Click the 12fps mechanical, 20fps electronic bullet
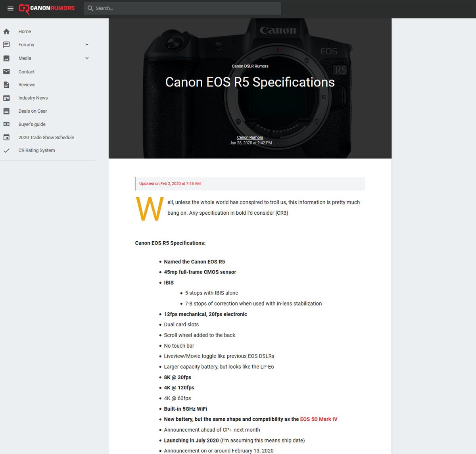 pos(205,314)
